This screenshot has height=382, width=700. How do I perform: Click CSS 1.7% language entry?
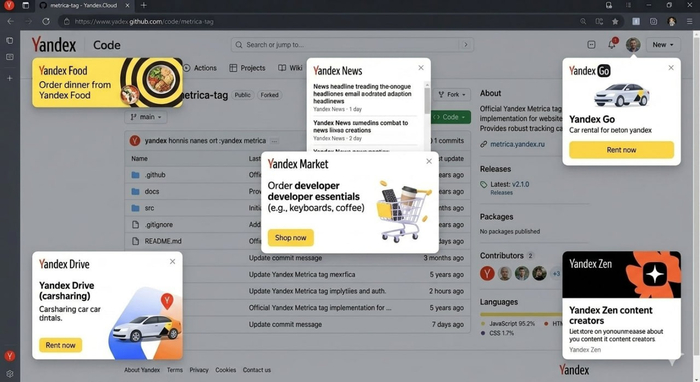(497, 333)
